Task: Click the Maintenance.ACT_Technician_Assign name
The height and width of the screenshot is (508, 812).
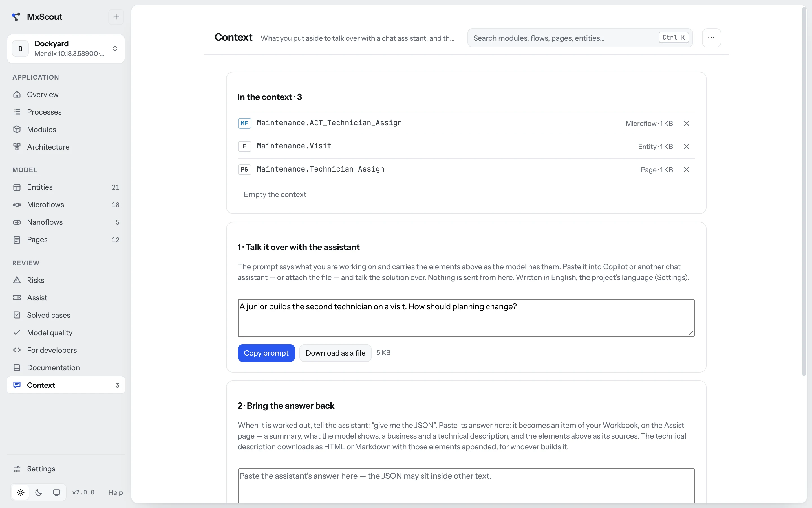Action: (x=329, y=123)
